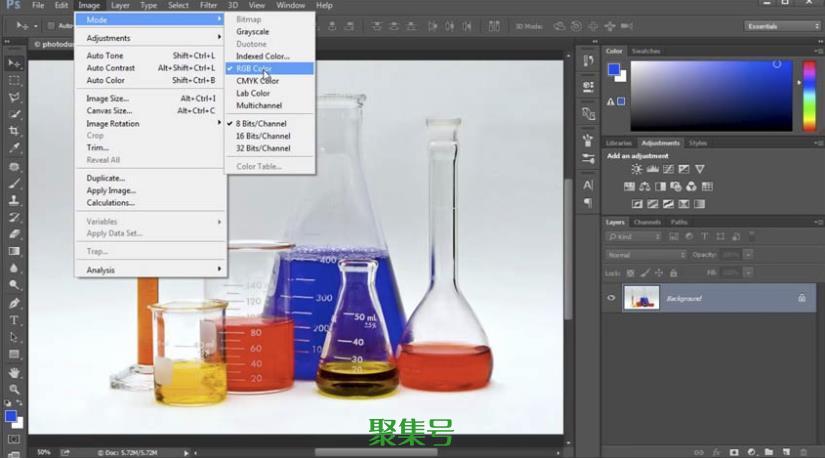Image resolution: width=825 pixels, height=458 pixels.
Task: Select the Move tool in the toolbar
Action: [14, 63]
